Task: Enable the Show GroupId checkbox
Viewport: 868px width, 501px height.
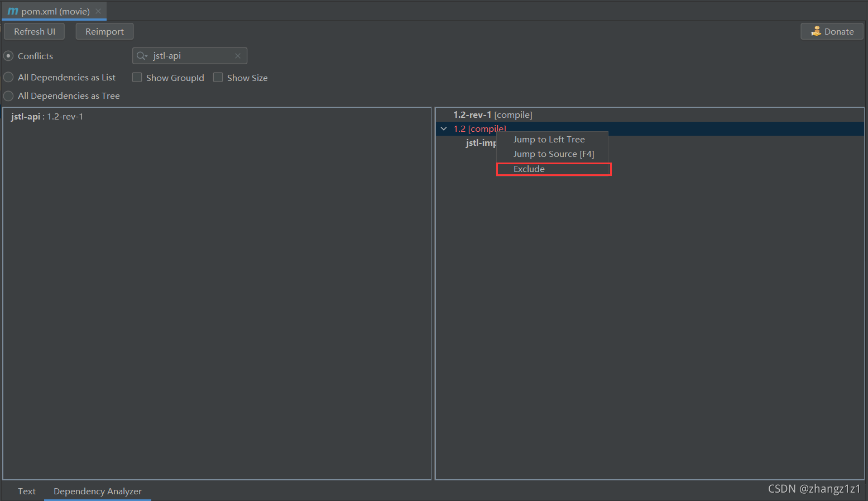Action: pos(137,78)
